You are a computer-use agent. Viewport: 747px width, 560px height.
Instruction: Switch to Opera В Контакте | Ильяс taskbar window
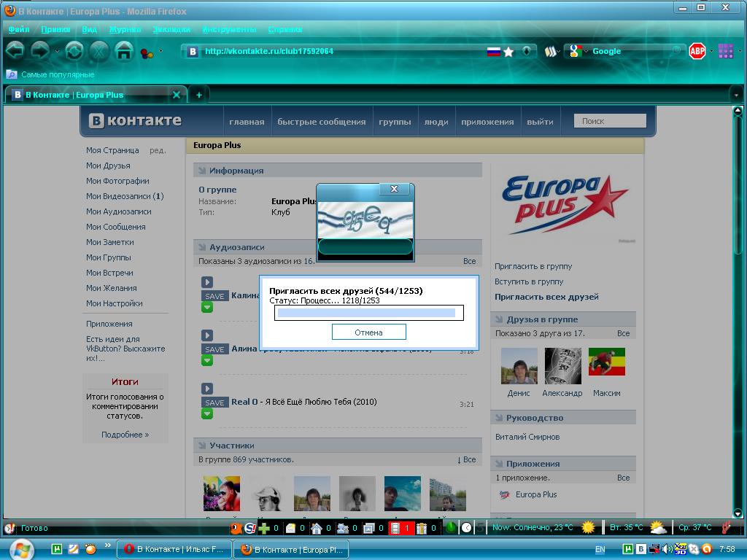tap(174, 549)
